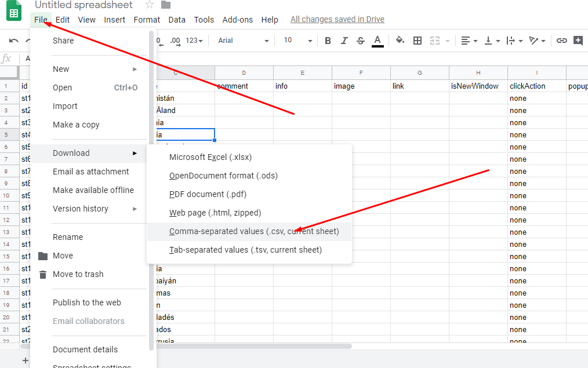This screenshot has width=588, height=368.
Task: Open the Arial font family dropdown
Action: [x=244, y=41]
